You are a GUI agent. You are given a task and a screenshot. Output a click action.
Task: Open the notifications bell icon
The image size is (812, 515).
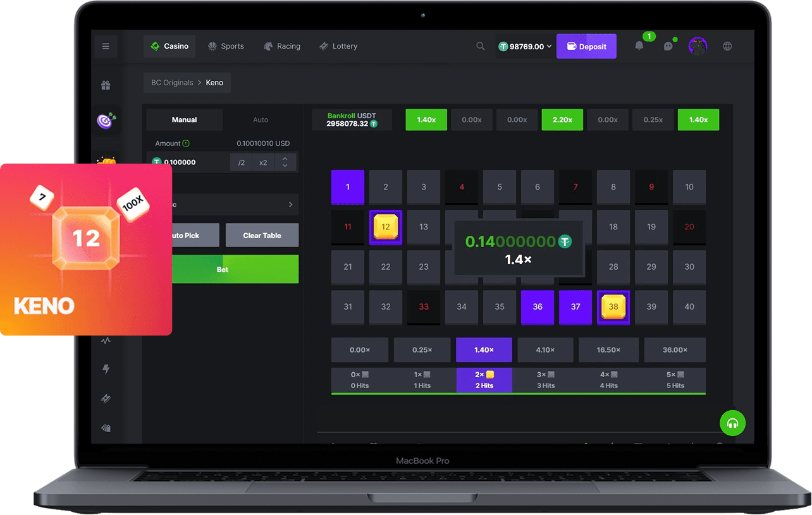click(x=639, y=46)
